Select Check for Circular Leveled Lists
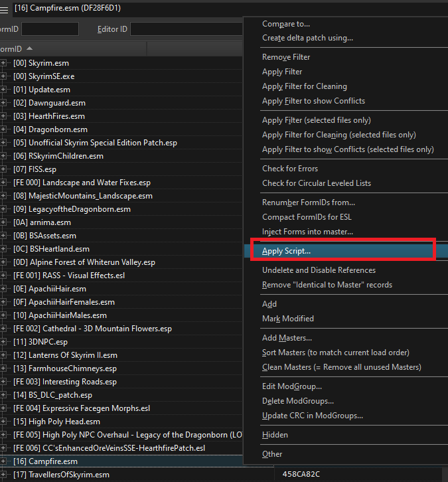This screenshot has height=482, width=448. click(x=317, y=183)
